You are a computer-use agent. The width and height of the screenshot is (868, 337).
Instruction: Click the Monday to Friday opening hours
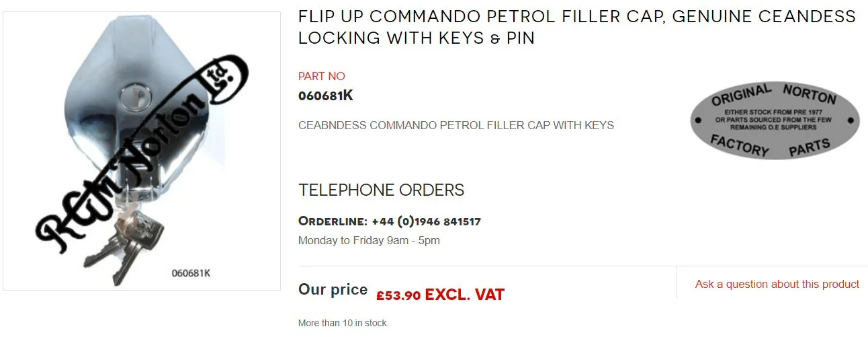[x=369, y=240]
